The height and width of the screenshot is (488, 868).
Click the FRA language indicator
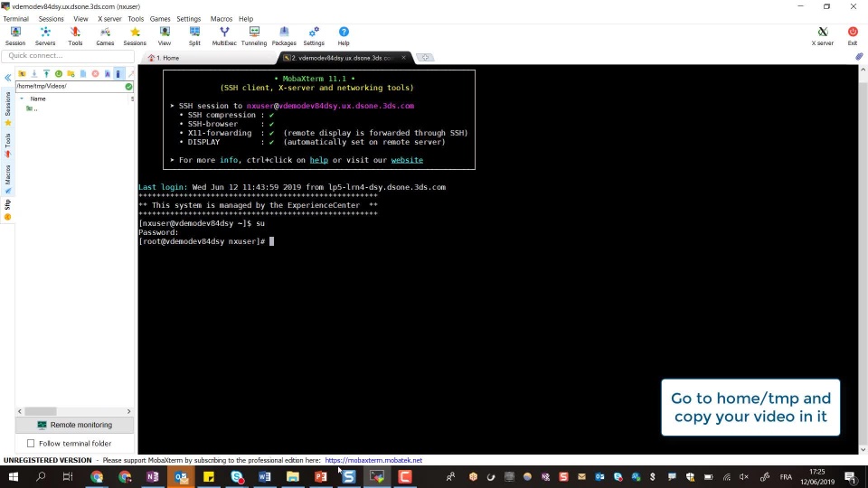(x=786, y=477)
